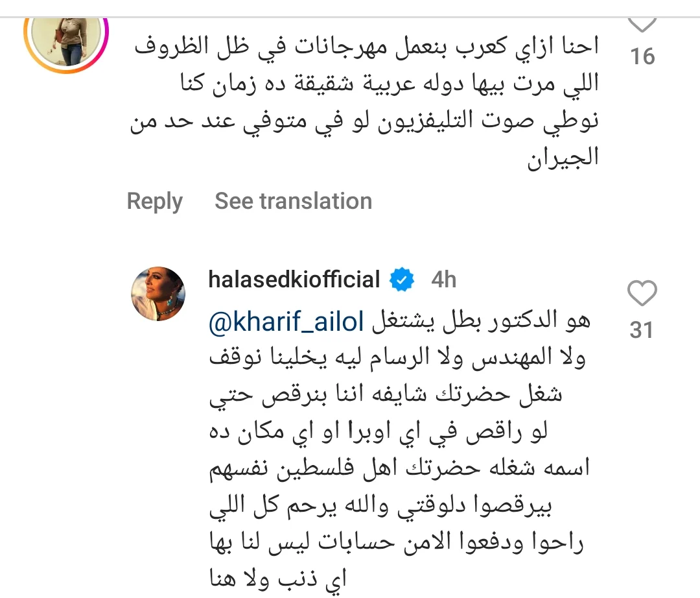Viewport: 700px width, 598px height.
Task: Reply to the top comment
Action: point(154,201)
